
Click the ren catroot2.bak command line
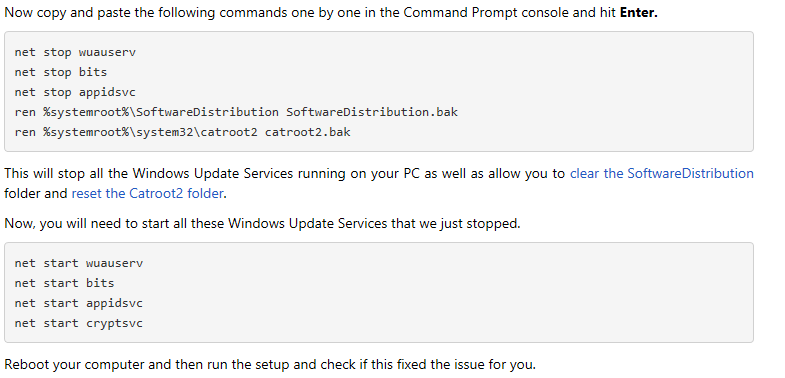tap(182, 132)
